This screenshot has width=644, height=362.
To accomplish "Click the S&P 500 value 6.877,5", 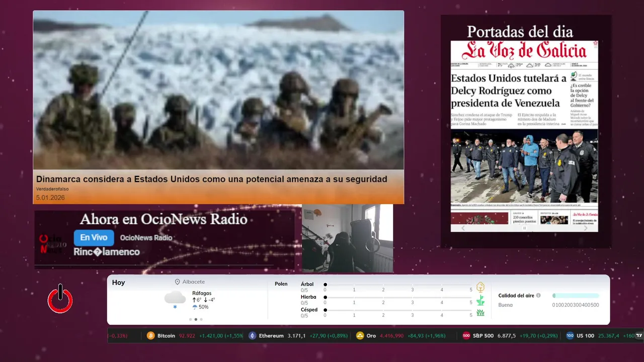I will click(507, 336).
